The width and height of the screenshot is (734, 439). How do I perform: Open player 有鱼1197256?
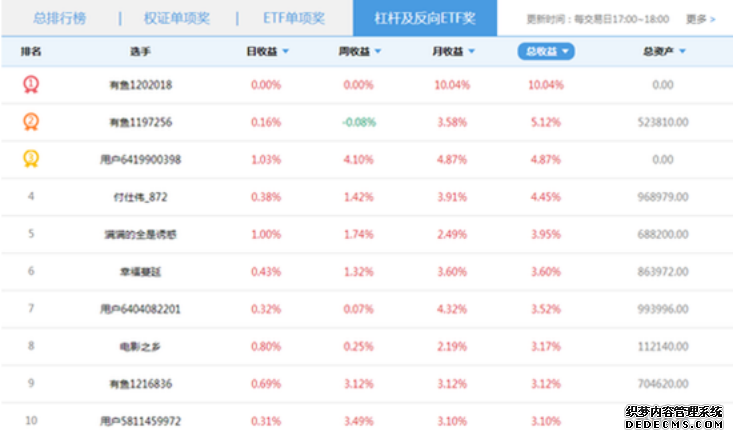point(140,123)
